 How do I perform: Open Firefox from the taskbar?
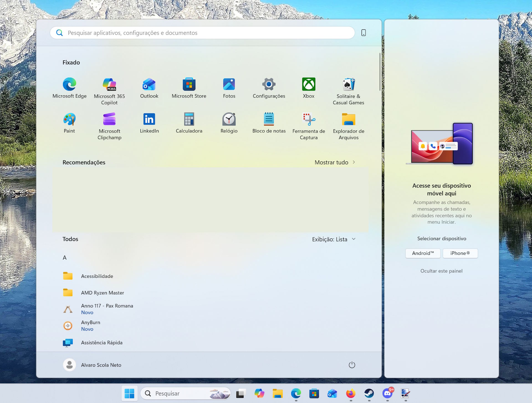351,393
